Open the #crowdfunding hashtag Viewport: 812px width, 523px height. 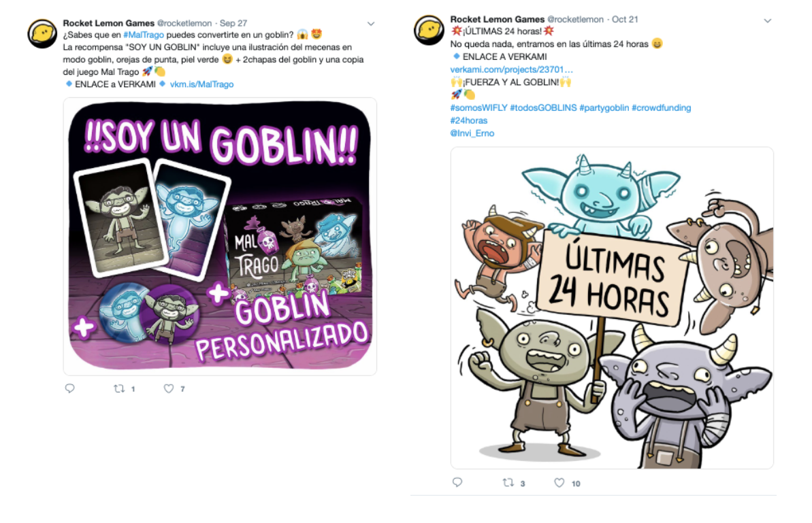point(662,107)
